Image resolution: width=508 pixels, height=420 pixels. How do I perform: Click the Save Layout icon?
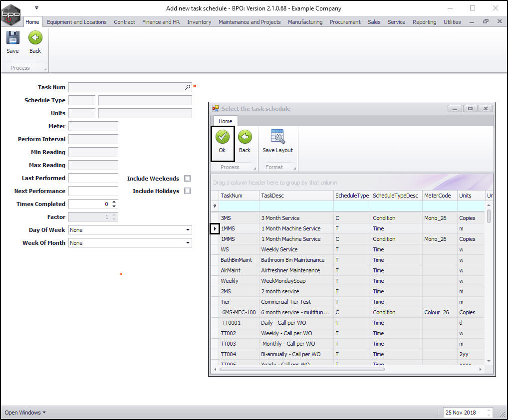coord(277,137)
